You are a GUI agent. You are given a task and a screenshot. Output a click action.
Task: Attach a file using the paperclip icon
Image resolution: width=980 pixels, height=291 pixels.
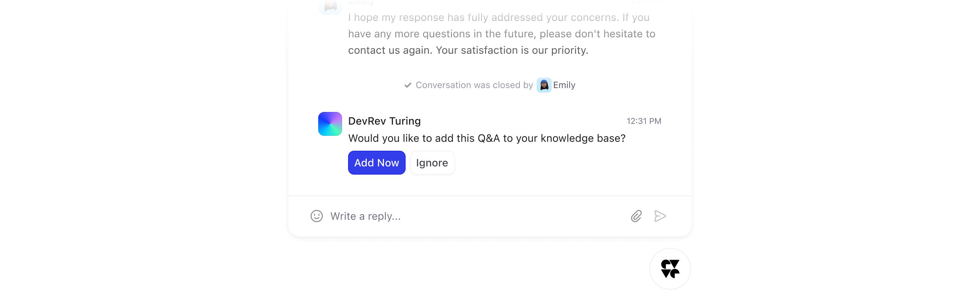[636, 216]
